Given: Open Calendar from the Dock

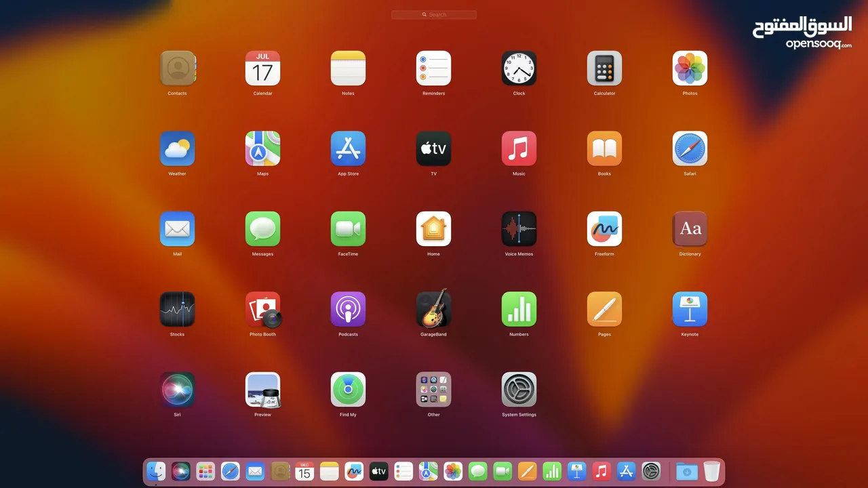Looking at the screenshot, I should tap(304, 471).
